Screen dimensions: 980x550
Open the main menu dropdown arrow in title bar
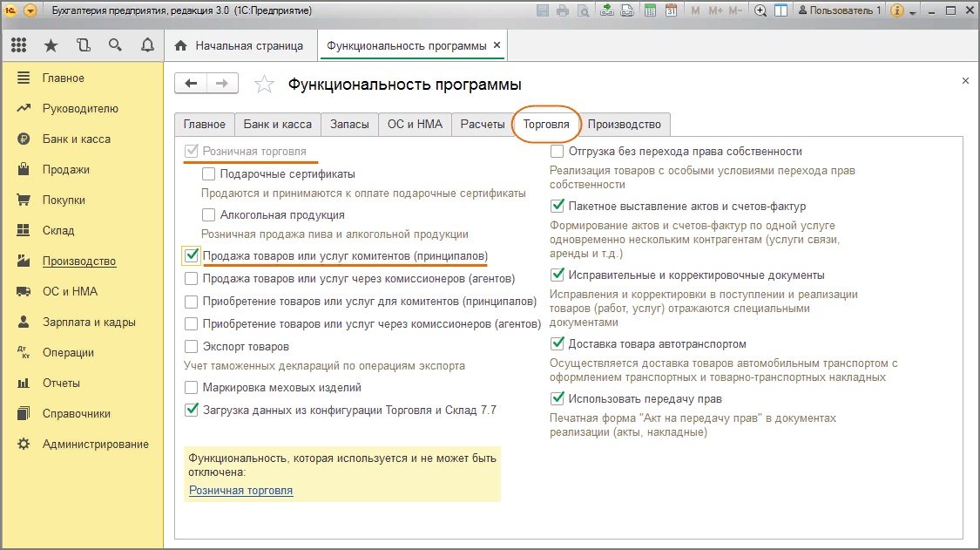click(30, 10)
